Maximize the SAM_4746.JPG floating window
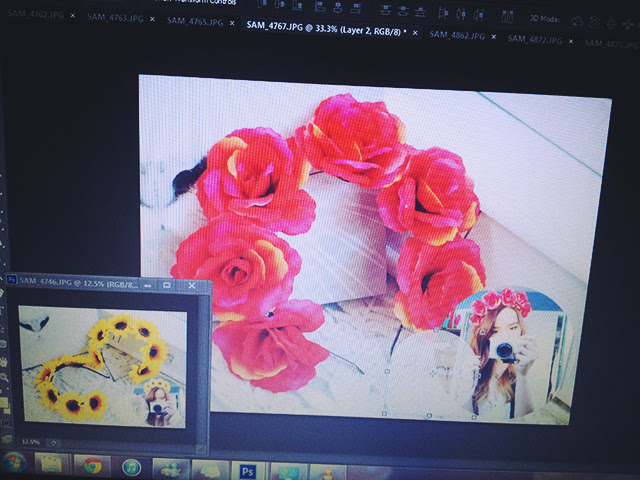Screen dimensions: 640x480 point(167,285)
